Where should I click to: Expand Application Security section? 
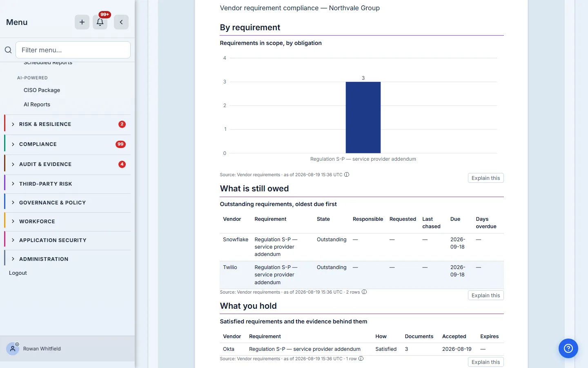pos(67,240)
